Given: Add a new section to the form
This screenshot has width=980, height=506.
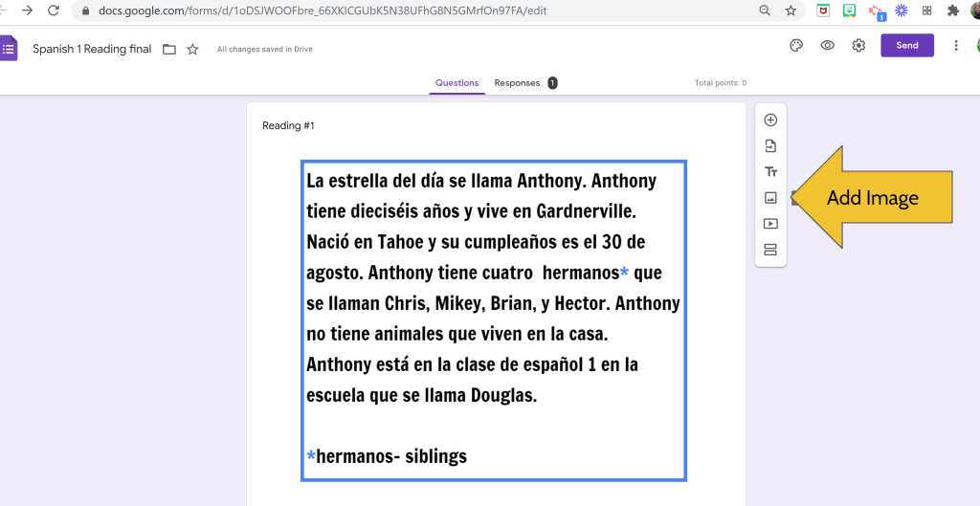Looking at the screenshot, I should pyautogui.click(x=770, y=250).
